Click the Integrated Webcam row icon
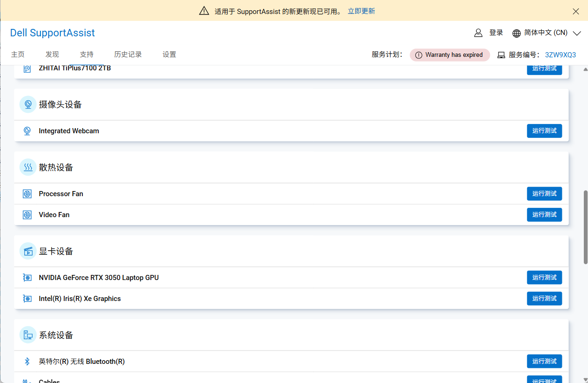Viewport: 588px width, 383px height. [27, 131]
